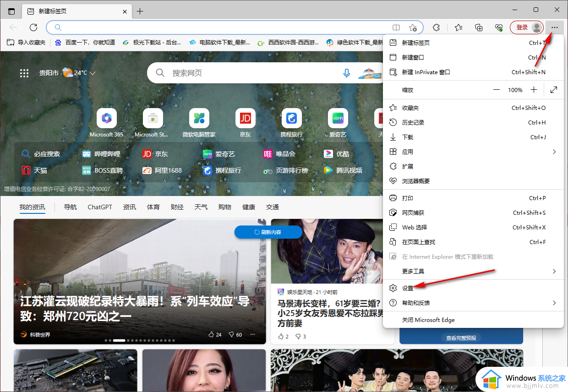Image resolution: width=568 pixels, height=392 pixels.
Task: Zoom out with the minus button
Action: [497, 90]
